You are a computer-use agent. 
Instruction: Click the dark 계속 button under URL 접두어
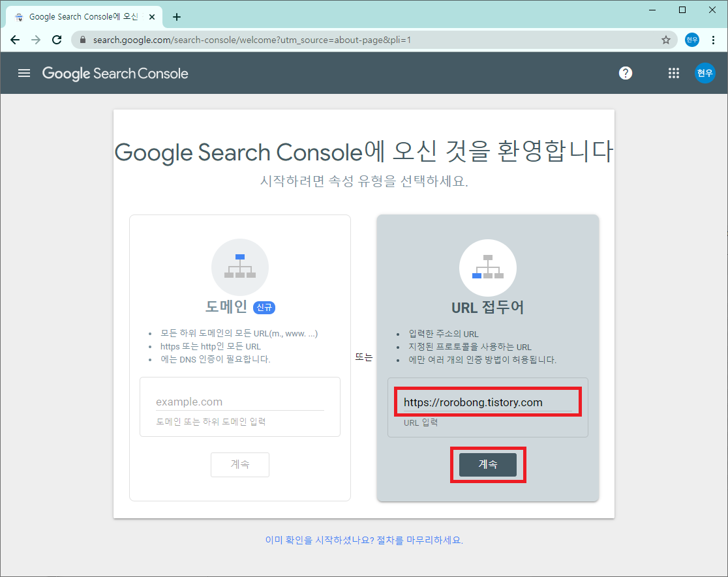tap(488, 465)
